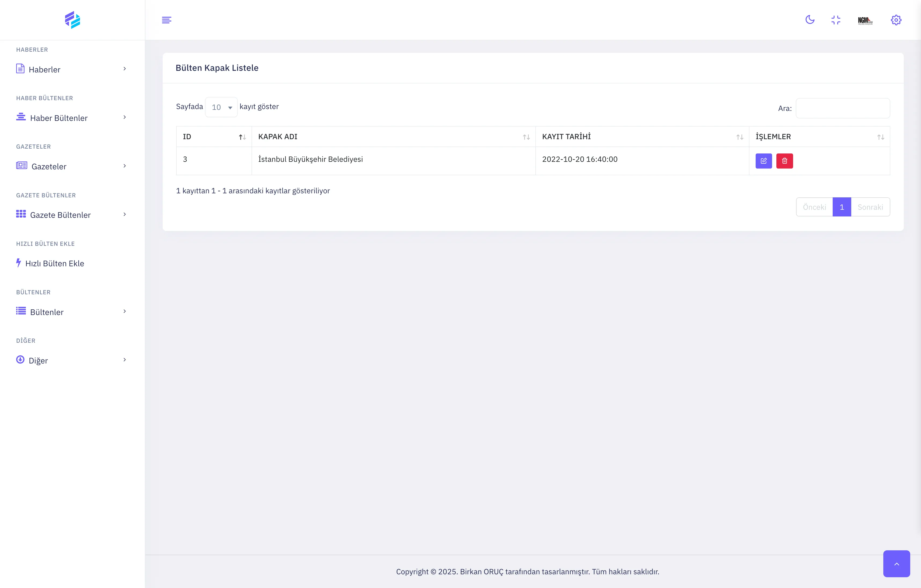This screenshot has height=588, width=921.
Task: Open Hızlı Bülten Ekle menu item
Action: [x=54, y=263]
